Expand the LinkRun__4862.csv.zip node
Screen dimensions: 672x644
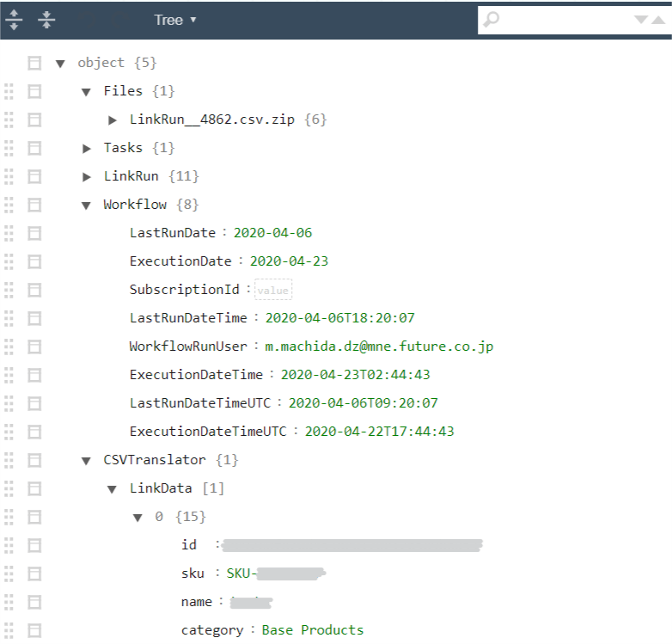[113, 120]
